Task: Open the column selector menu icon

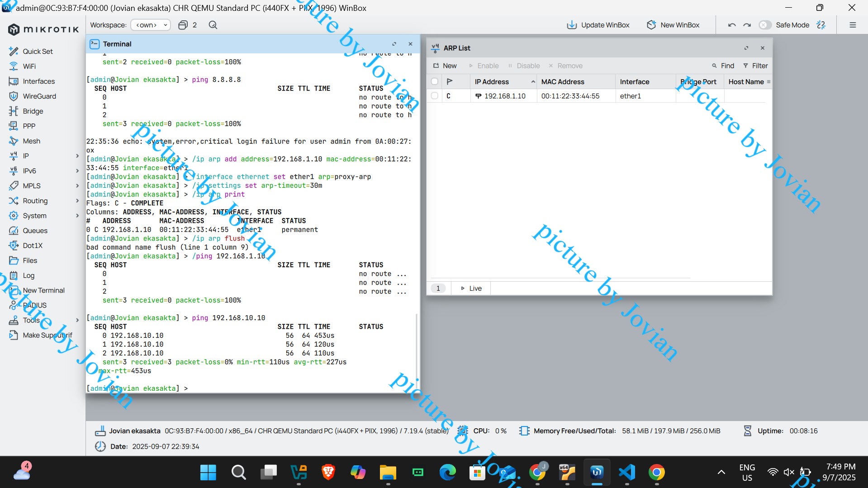Action: [768, 82]
